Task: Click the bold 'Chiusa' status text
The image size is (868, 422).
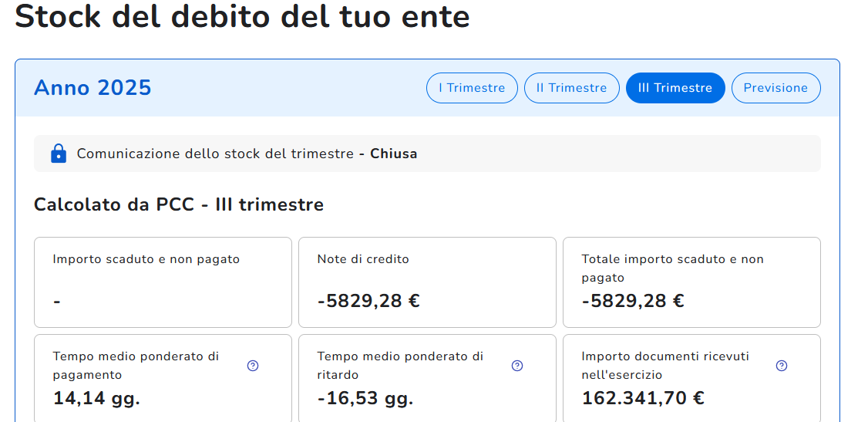Action: [x=393, y=154]
